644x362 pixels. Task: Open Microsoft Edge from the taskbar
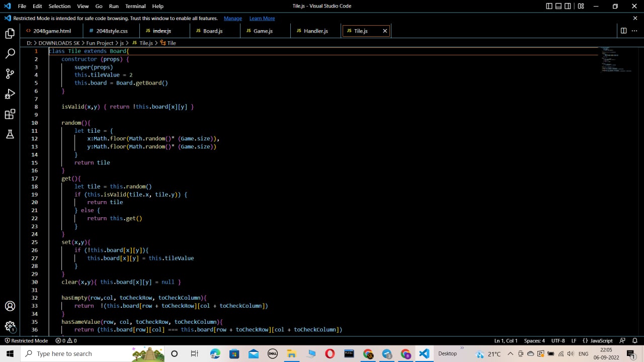pyautogui.click(x=215, y=353)
